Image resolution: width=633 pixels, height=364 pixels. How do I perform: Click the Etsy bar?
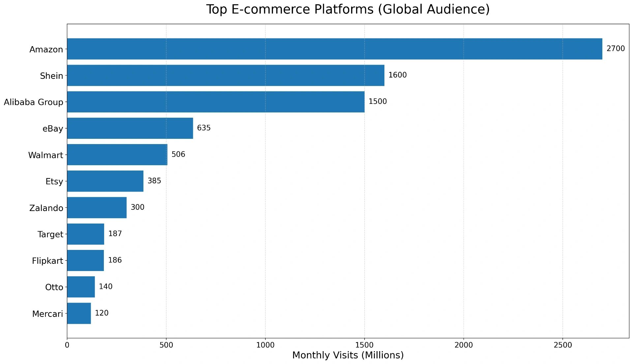point(105,181)
